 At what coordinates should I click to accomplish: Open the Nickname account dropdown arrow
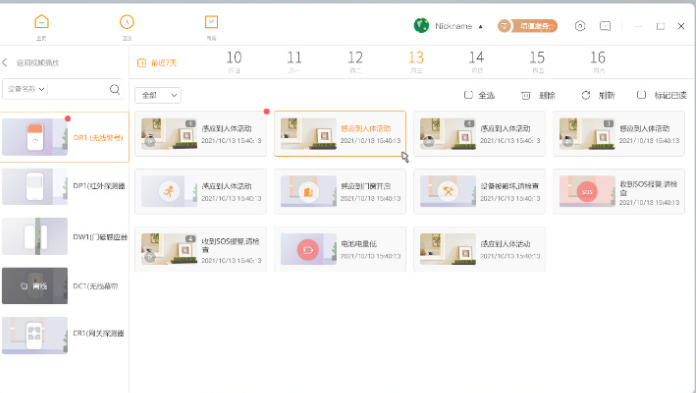(x=480, y=26)
